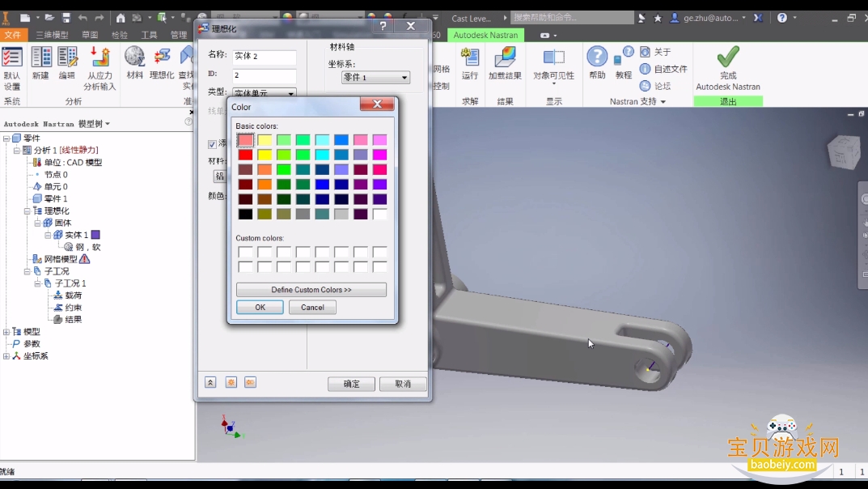Pick the bright yellow basic color swatch

click(x=265, y=155)
